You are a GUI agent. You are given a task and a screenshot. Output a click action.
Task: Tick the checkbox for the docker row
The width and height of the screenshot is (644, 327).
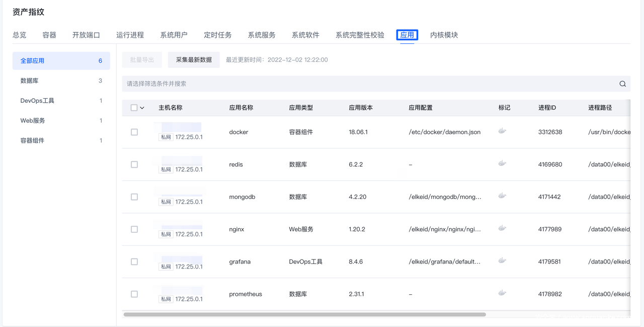point(134,132)
